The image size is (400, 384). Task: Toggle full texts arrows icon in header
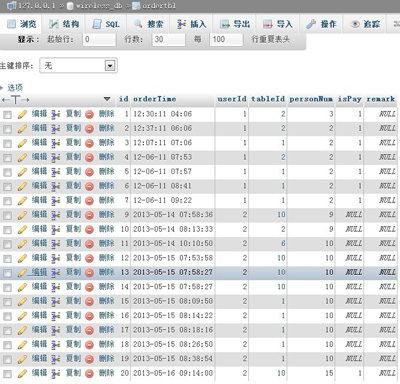click(x=15, y=99)
